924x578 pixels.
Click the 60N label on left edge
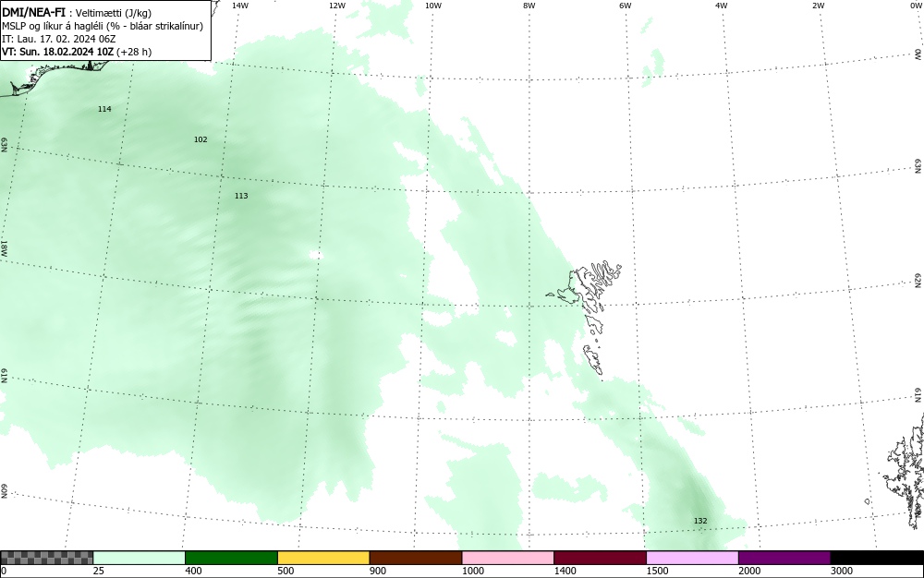click(x=4, y=491)
